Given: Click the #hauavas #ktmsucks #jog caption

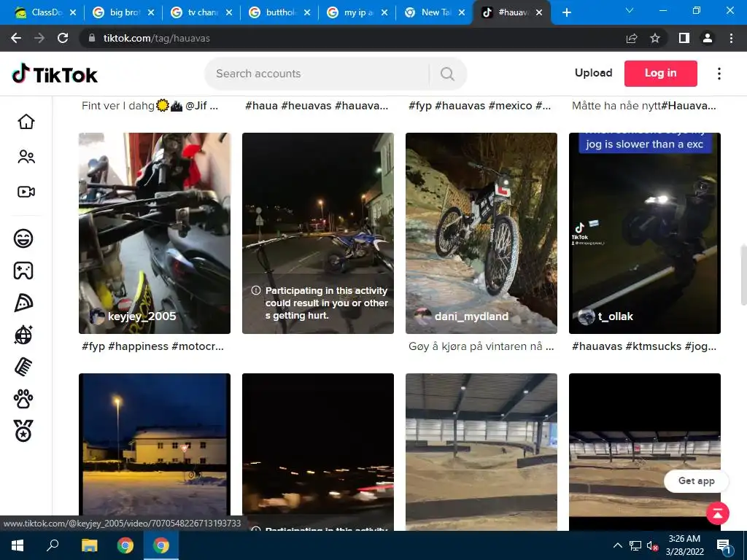Looking at the screenshot, I should pos(644,346).
